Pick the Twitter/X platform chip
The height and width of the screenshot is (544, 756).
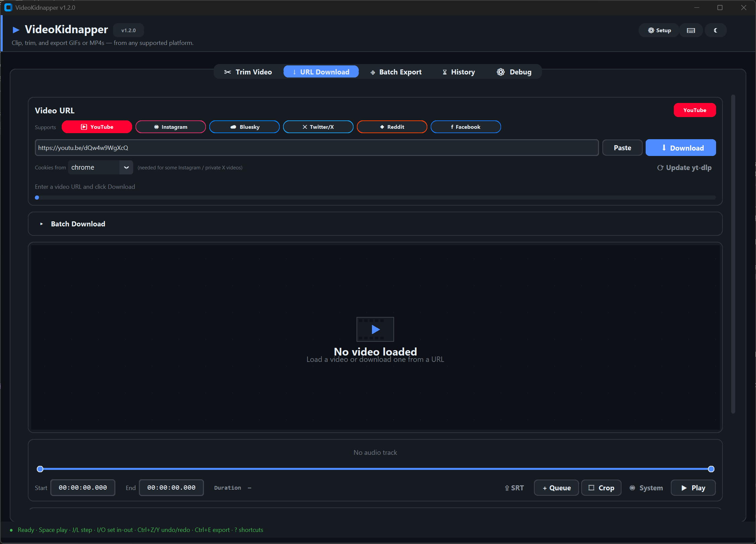(x=318, y=127)
